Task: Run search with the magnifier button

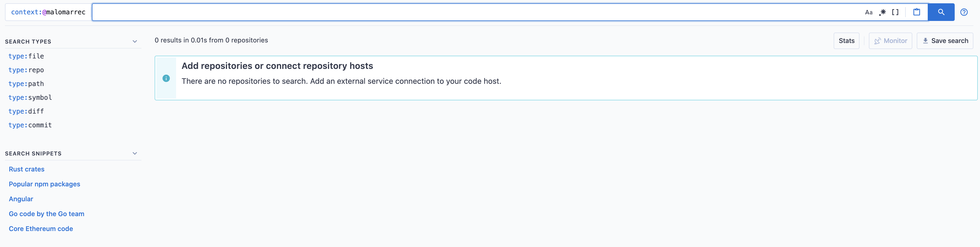Action: [x=941, y=12]
